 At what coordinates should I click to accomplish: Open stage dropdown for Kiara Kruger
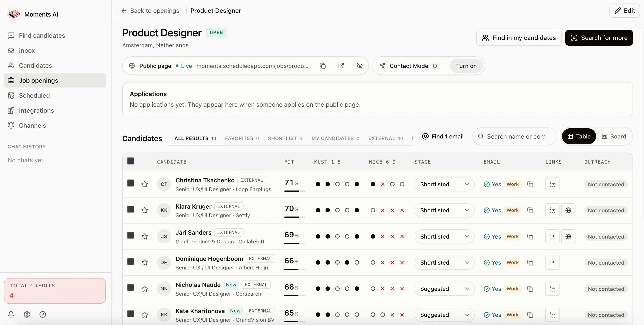pyautogui.click(x=444, y=210)
